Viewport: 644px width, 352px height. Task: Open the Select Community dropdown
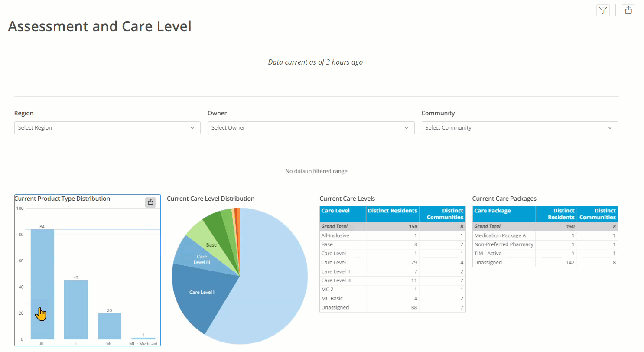pyautogui.click(x=520, y=127)
